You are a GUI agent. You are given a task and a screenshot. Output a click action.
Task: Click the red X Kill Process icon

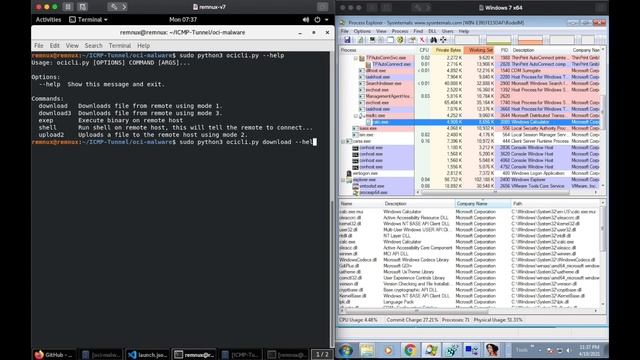tap(422, 40)
